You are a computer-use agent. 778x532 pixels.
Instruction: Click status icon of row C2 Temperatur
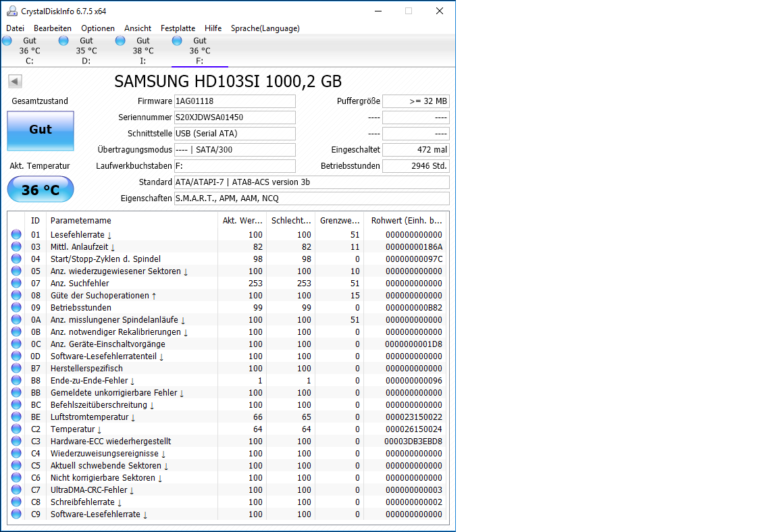click(16, 429)
